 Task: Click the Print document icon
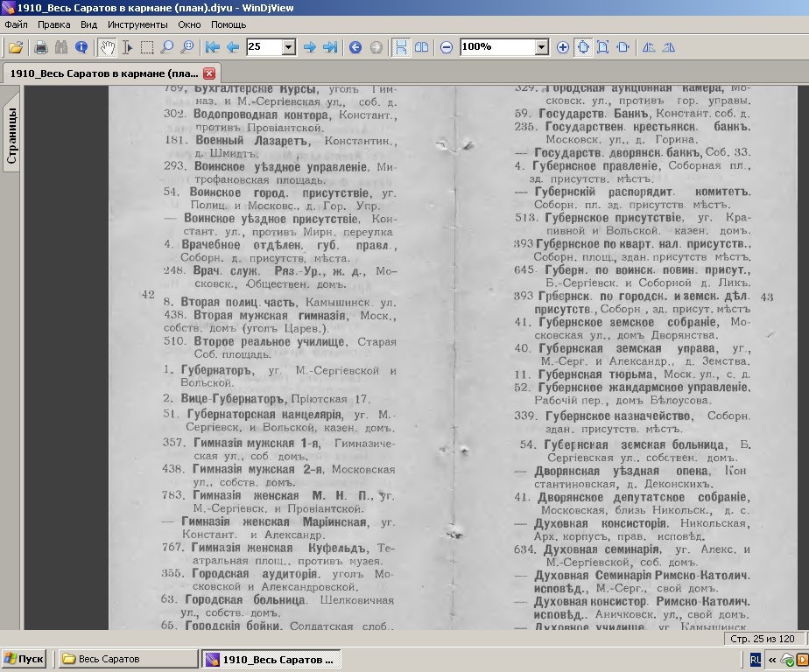pos(40,47)
